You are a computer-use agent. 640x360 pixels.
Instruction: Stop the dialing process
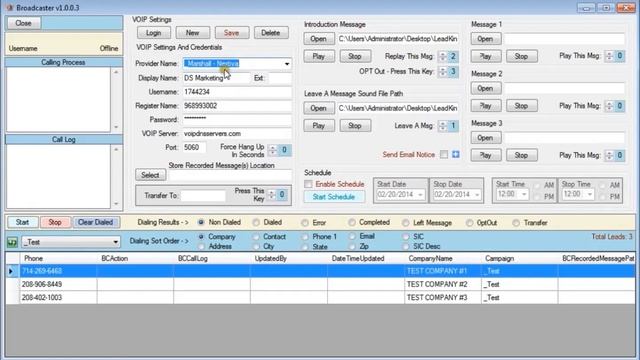55,222
